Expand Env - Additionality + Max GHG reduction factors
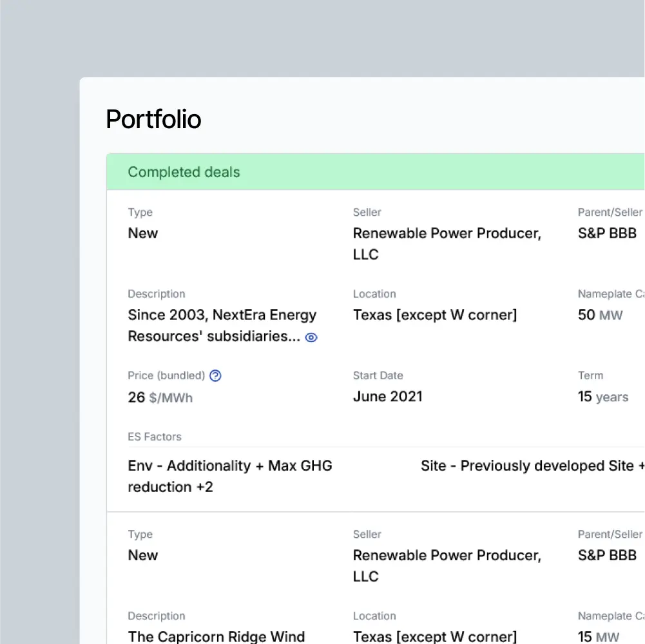This screenshot has width=645, height=644. coord(229,476)
